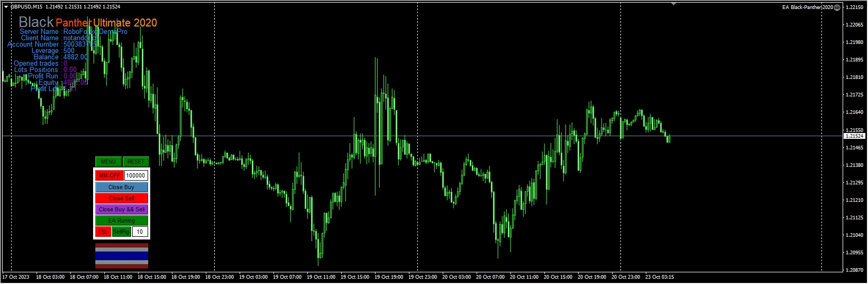Click the Close Buy button
This screenshot has width=868, height=284.
pyautogui.click(x=122, y=187)
